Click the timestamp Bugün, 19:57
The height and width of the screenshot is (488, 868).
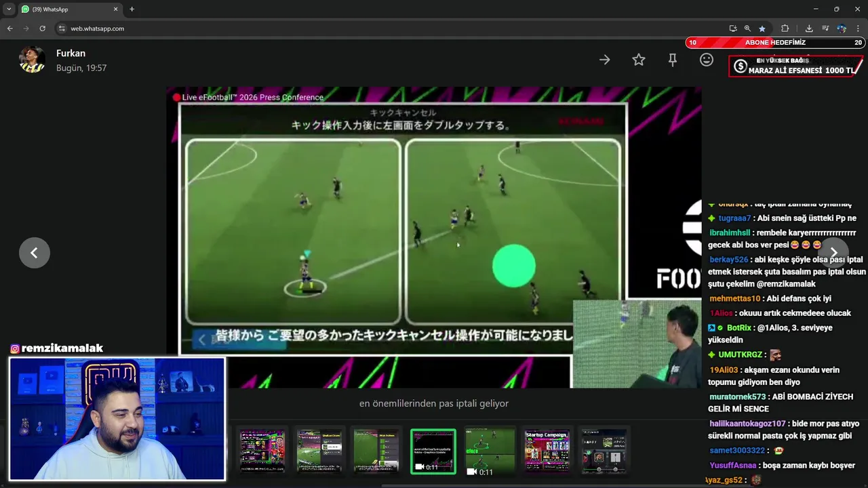(x=81, y=68)
